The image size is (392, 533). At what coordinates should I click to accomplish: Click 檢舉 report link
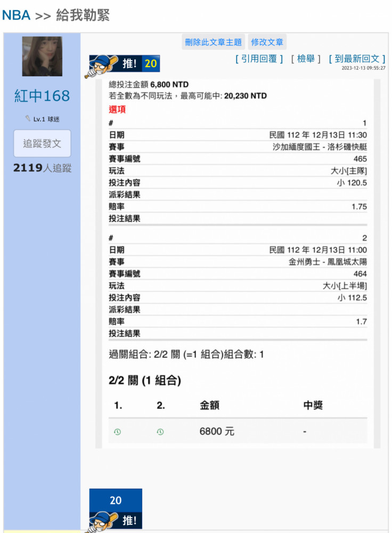(306, 59)
